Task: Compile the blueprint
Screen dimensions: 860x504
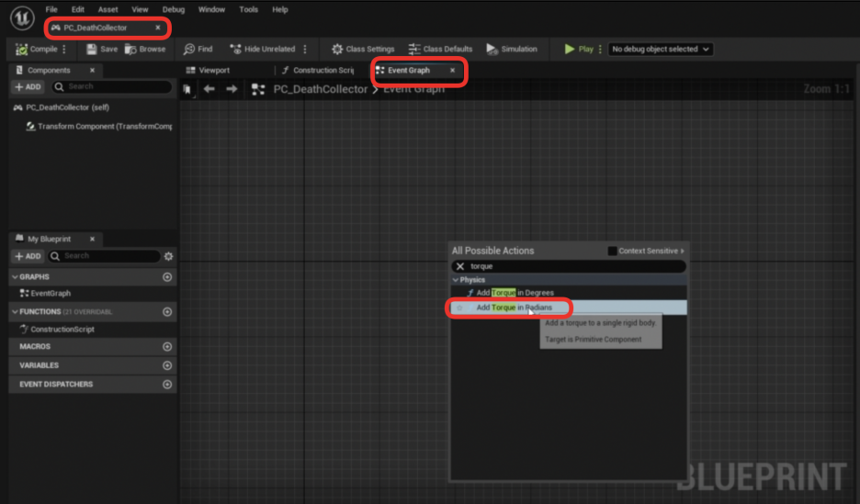Action: (x=37, y=50)
